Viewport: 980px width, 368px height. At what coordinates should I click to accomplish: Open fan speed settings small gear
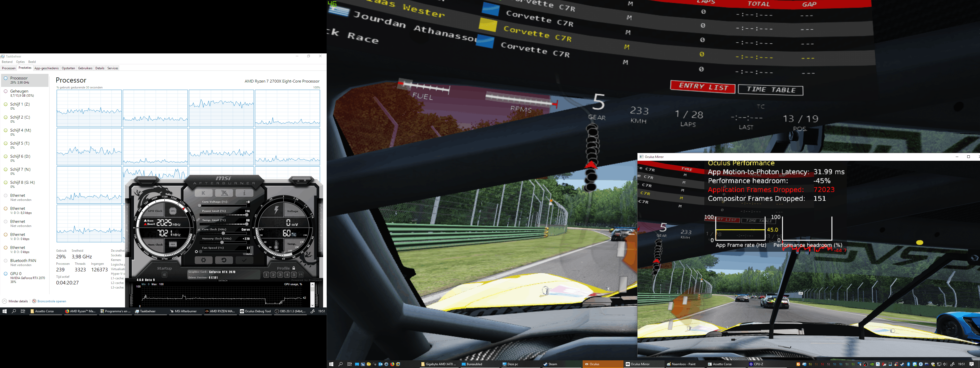(196, 251)
